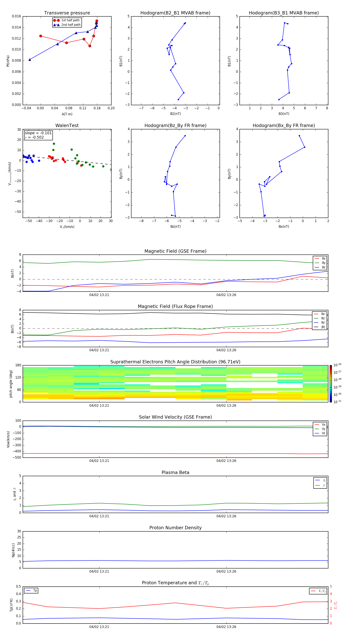
Task: Click the '10^-26' colorbar label
Action: pyautogui.click(x=337, y=365)
